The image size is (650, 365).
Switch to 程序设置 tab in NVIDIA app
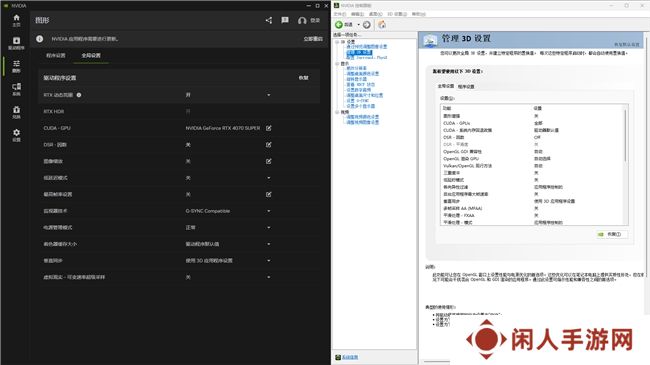tap(56, 55)
